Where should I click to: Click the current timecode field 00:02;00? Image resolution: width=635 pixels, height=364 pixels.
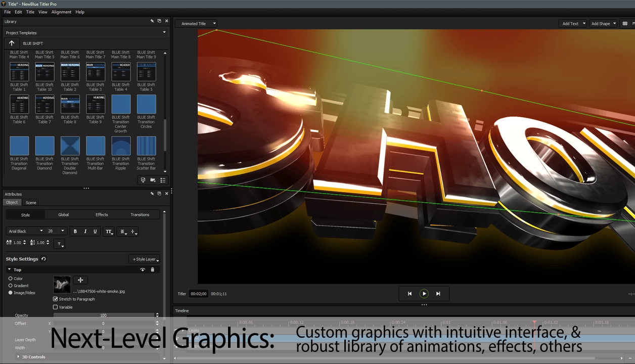[198, 294]
